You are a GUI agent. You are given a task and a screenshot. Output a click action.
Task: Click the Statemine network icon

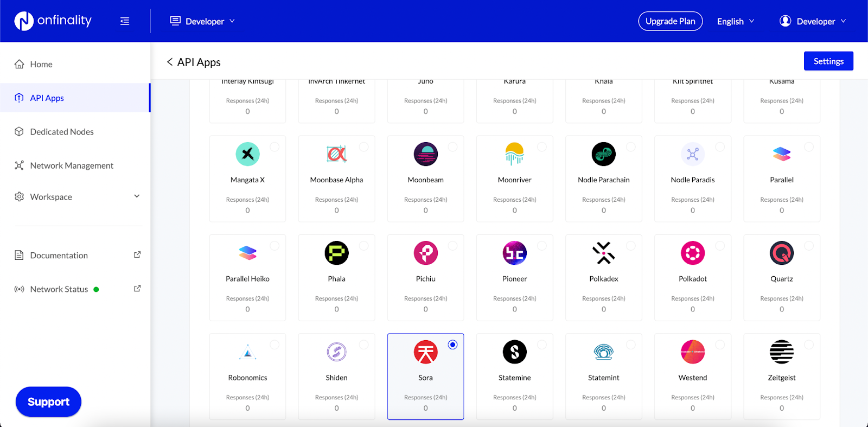(x=515, y=352)
